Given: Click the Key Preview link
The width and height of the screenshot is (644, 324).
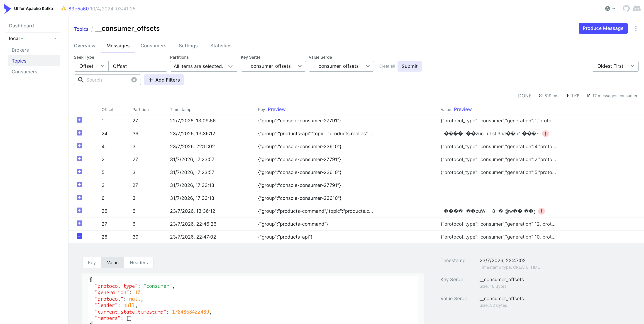Looking at the screenshot, I should point(276,109).
